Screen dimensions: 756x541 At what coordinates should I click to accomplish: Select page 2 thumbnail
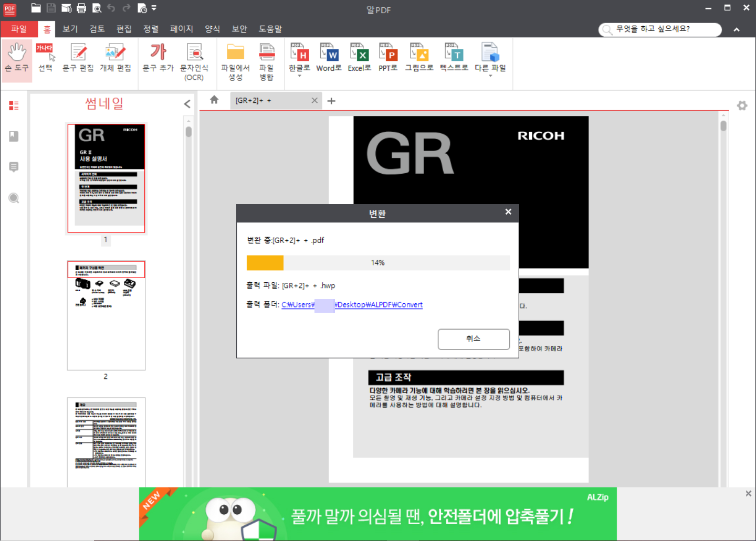pos(106,315)
